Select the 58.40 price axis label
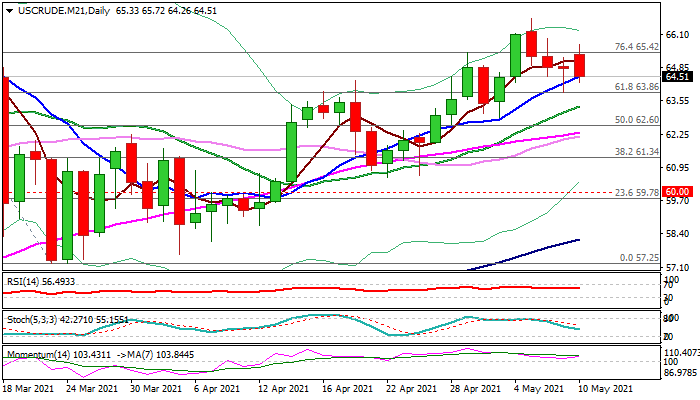The height and width of the screenshot is (400, 700). coord(678,234)
